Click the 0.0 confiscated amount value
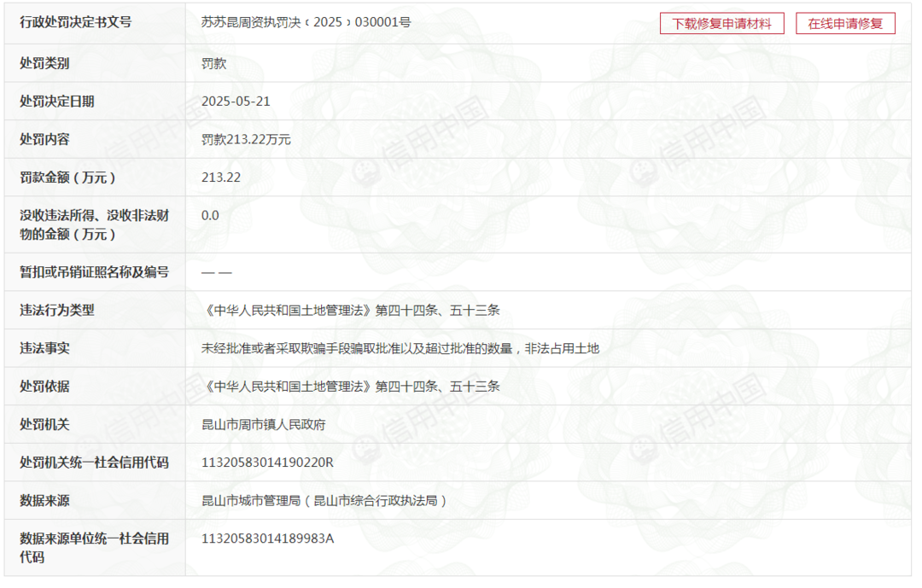The width and height of the screenshot is (922, 588). pyautogui.click(x=210, y=216)
